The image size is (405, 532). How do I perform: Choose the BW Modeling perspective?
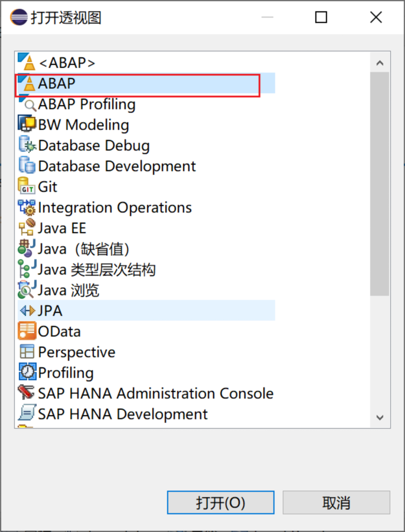pyautogui.click(x=84, y=125)
